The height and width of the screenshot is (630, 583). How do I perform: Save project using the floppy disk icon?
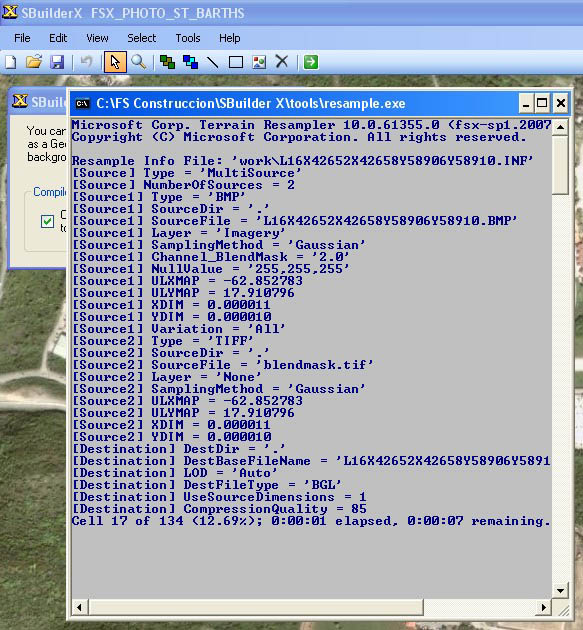57,62
